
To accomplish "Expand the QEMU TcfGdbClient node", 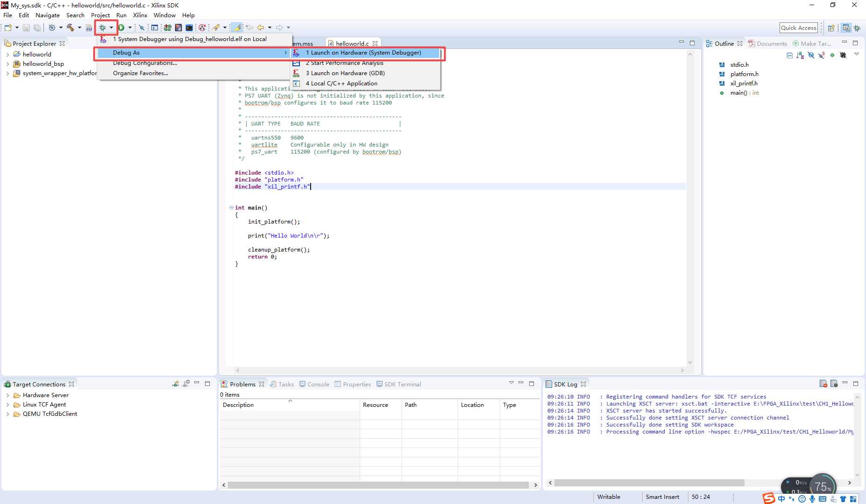I will (7, 414).
